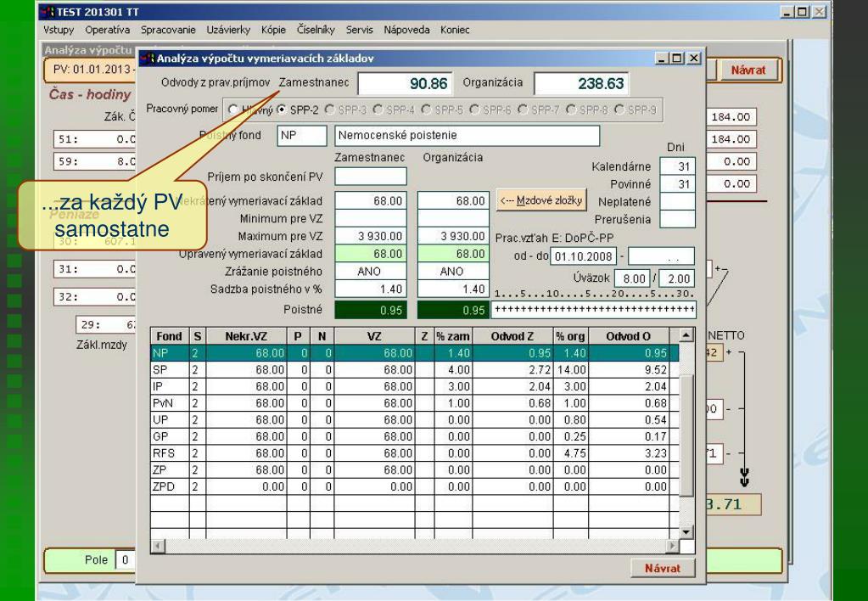Click the Kalendárne days field
Viewport: 868px width, 601px height.
click(x=678, y=166)
